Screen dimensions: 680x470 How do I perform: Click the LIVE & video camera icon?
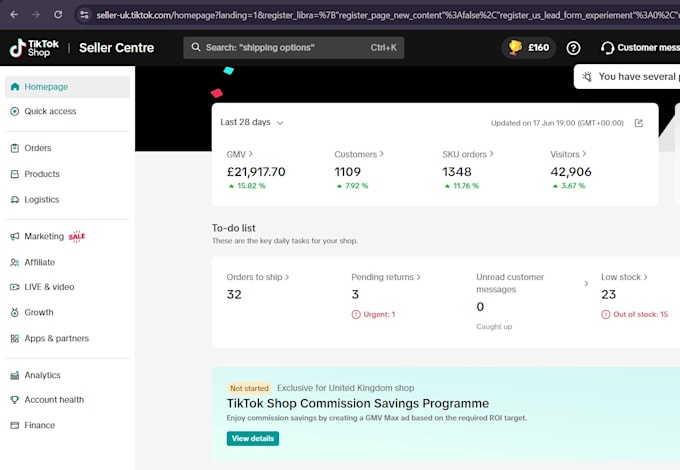point(15,287)
